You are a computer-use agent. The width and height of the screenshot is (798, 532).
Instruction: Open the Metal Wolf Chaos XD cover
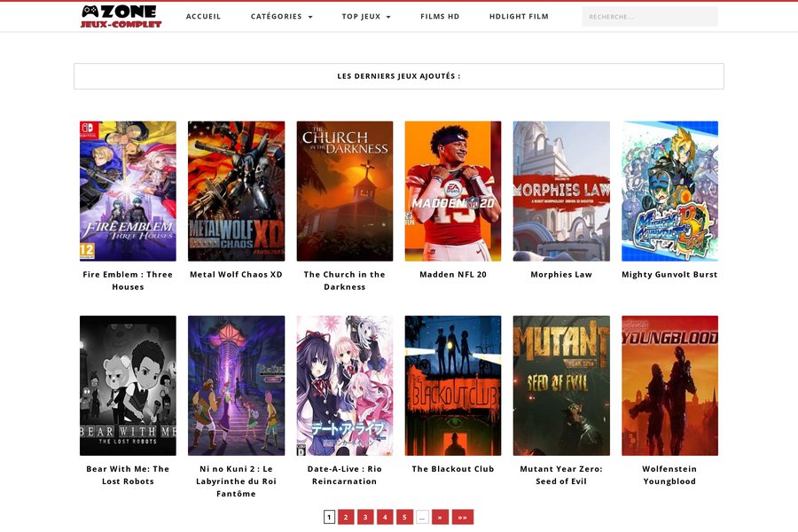pos(236,191)
